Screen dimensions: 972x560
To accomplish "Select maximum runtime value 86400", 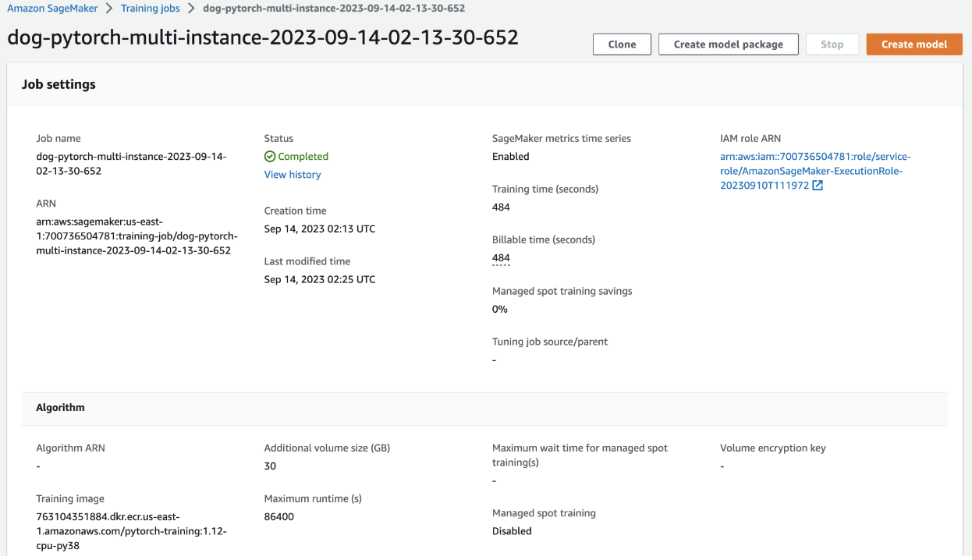I will point(279,517).
